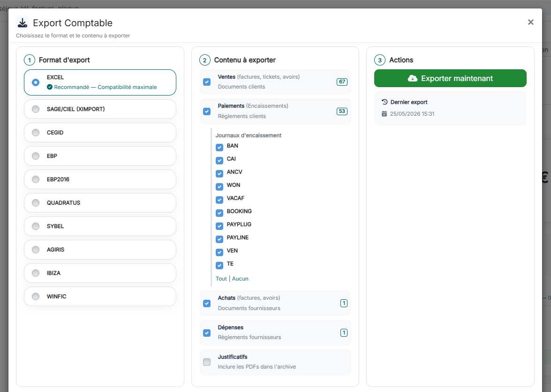Screen dimensions: 551x392
Task: Click the green Recommandé checkmark icon
Action: click(50, 87)
